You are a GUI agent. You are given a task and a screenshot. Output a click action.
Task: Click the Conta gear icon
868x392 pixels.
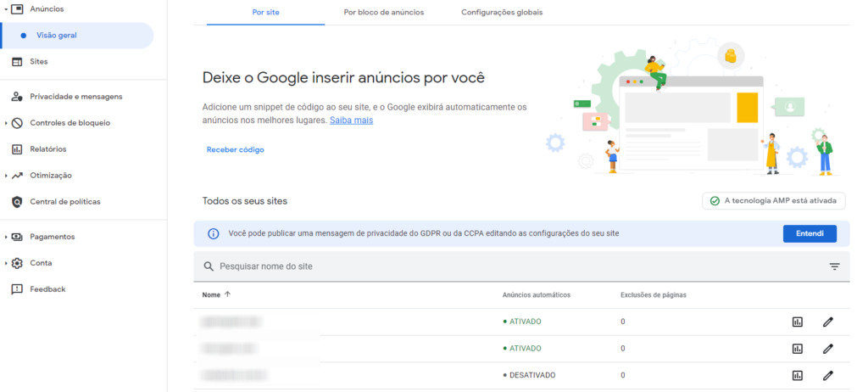17,263
